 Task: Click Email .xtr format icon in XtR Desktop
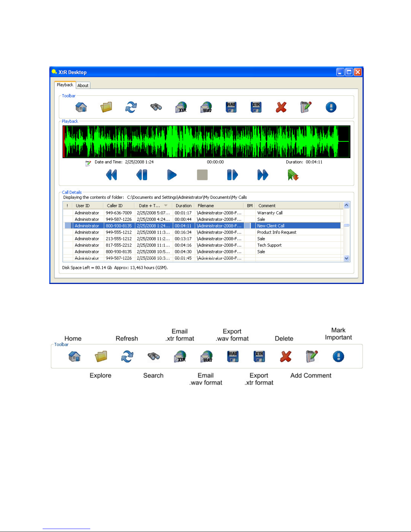(x=181, y=107)
